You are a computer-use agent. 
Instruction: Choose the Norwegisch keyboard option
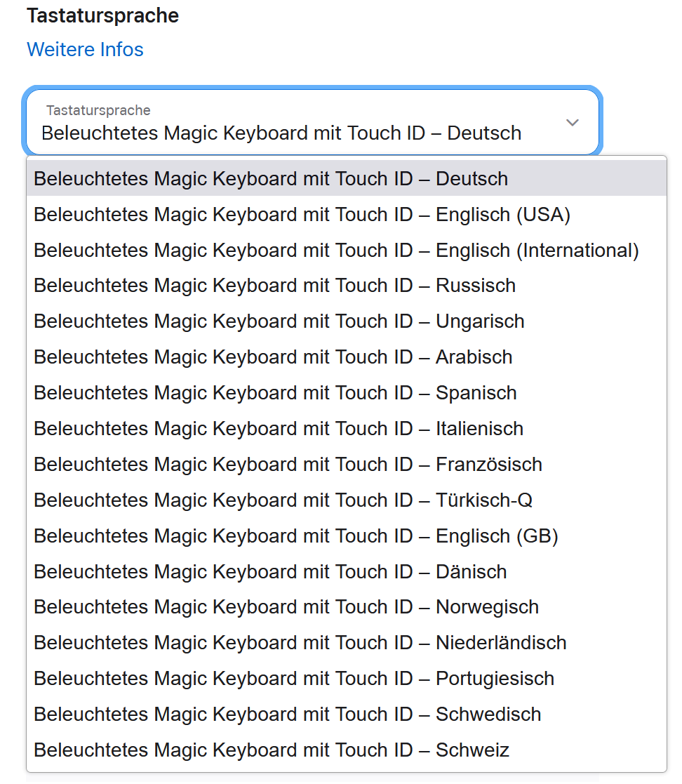(347, 607)
